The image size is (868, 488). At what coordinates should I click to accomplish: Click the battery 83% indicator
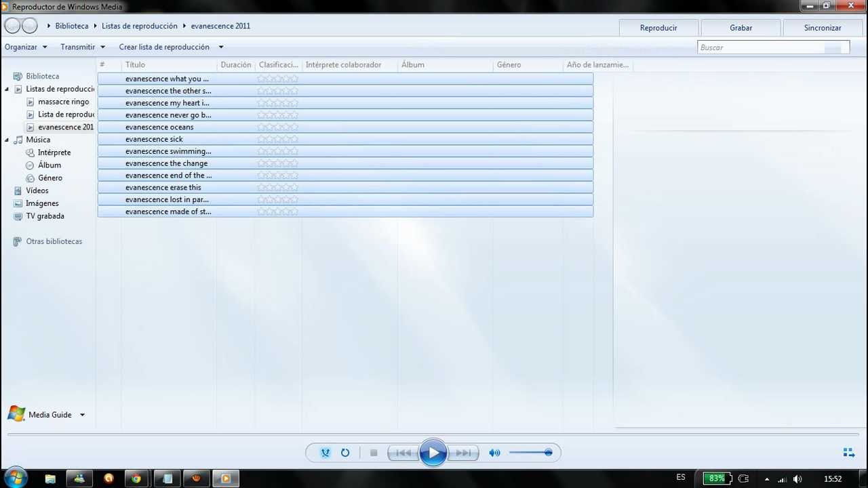716,479
